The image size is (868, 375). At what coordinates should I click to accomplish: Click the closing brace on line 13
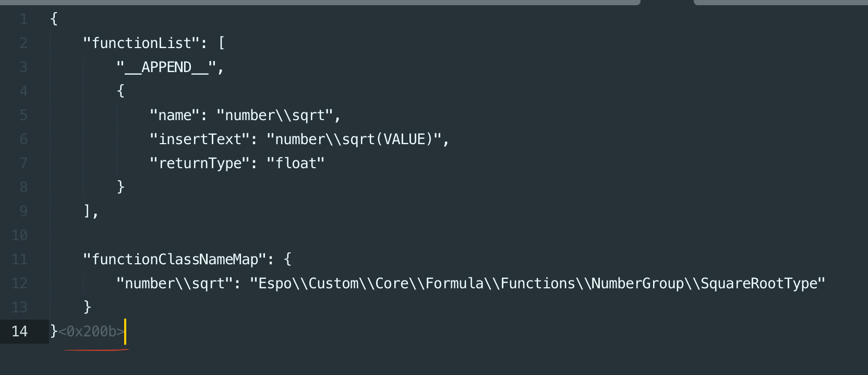click(x=87, y=307)
